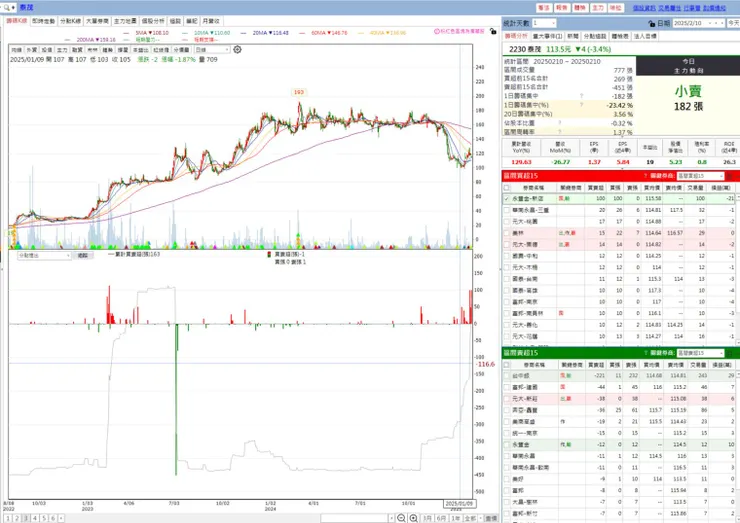Open 重大事件(1) tab in right panel

coord(547,36)
